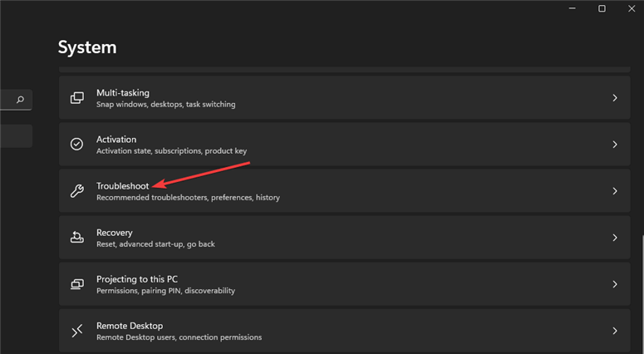Click the Activation checkmark circle icon
This screenshot has width=644, height=354.
point(76,145)
